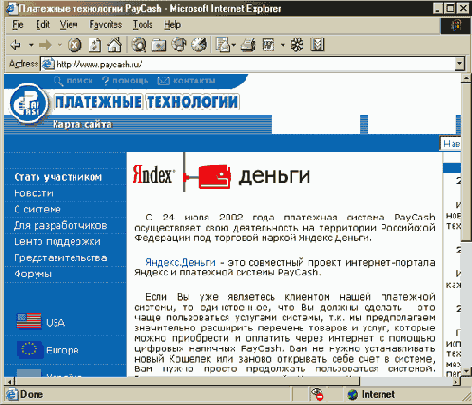Click the snowflake-shaped toolbar icon
Screen dimensions: 472x405
(297, 44)
